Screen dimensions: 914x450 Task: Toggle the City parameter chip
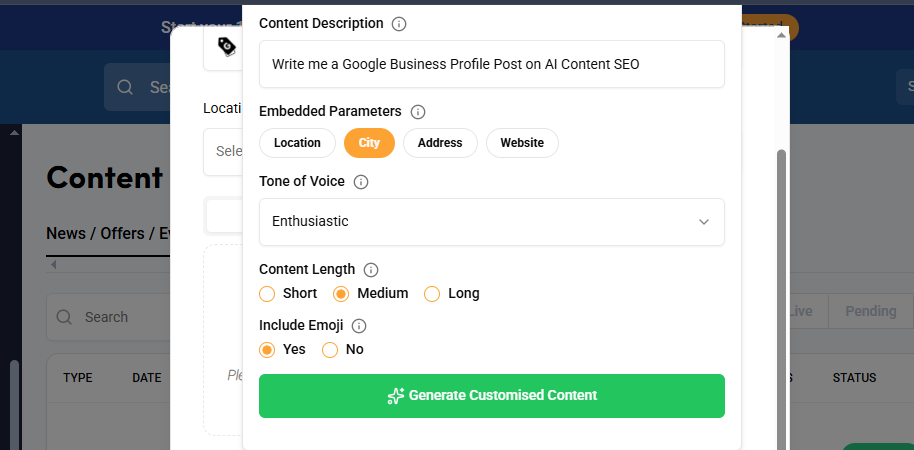tap(369, 143)
